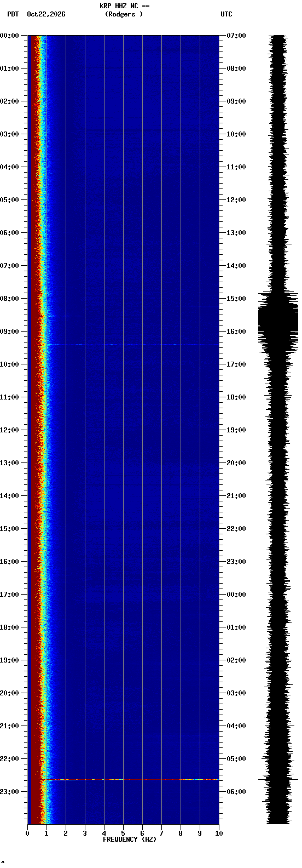Click the 'FREQUENCY (HZ)' axis label
This screenshot has width=302, height=868.
130,839
